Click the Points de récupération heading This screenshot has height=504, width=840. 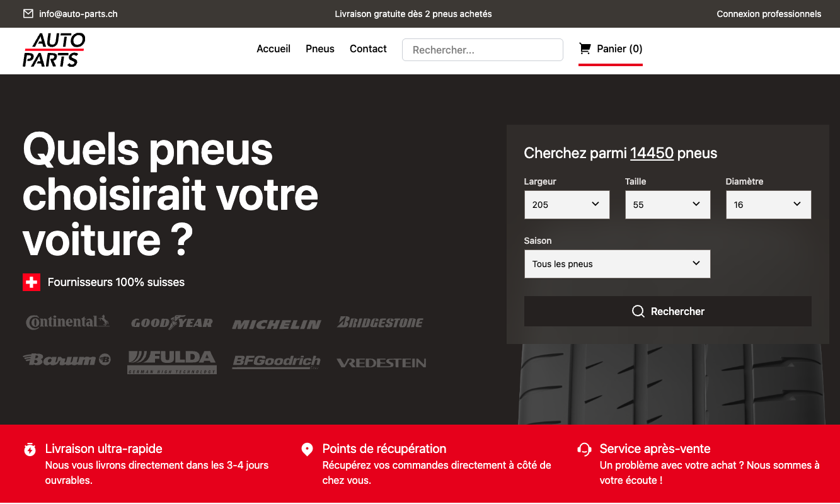[384, 449]
